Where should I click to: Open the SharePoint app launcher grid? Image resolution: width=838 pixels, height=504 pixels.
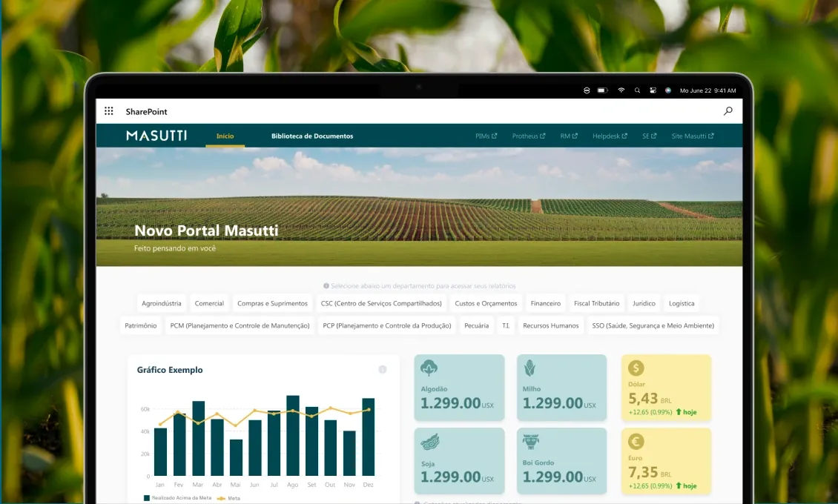click(109, 111)
